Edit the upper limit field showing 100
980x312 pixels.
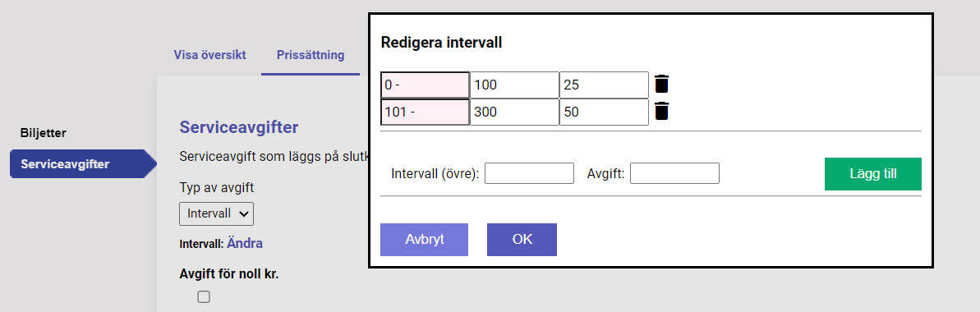click(514, 85)
